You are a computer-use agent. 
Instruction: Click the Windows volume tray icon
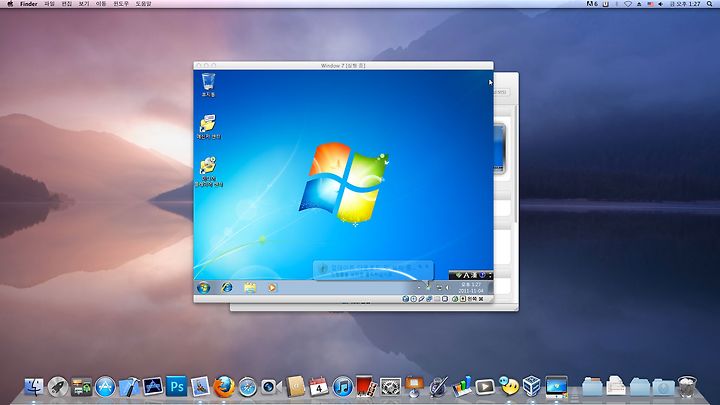[x=447, y=287]
